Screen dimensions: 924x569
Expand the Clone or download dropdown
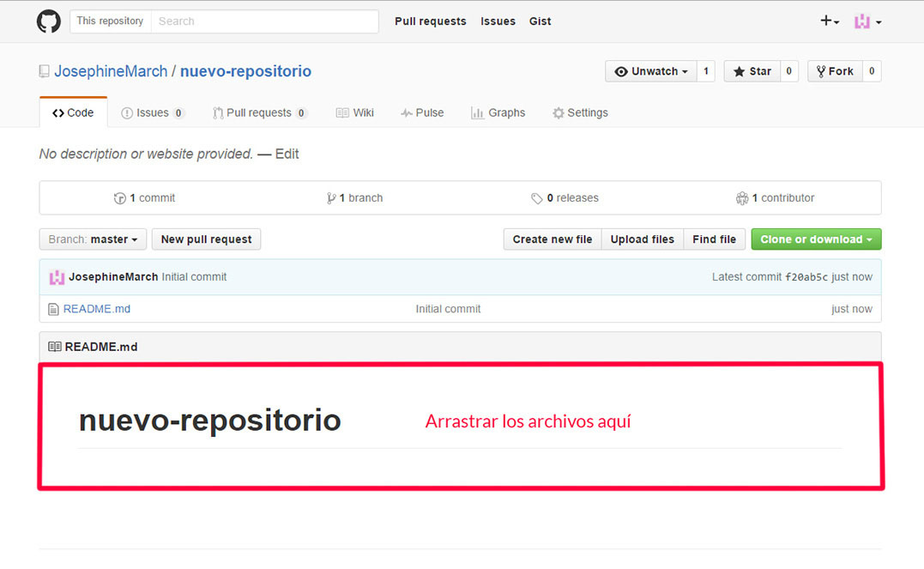(815, 239)
